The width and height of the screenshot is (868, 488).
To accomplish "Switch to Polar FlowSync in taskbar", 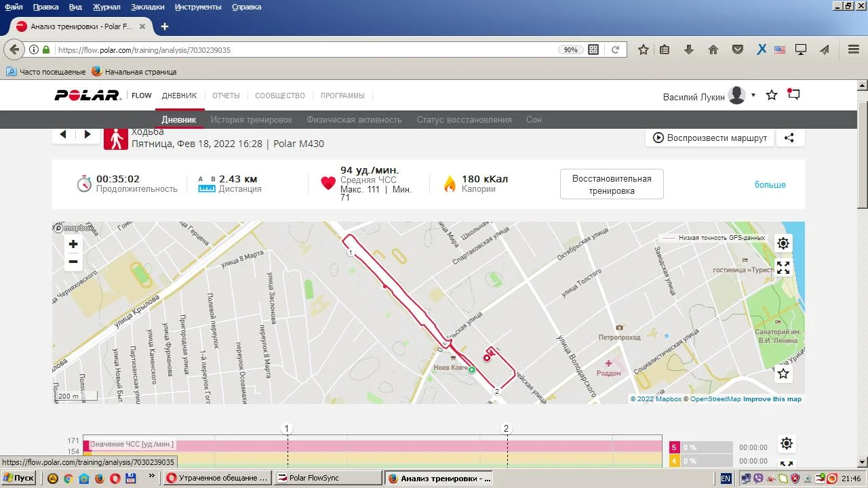I will pos(328,478).
